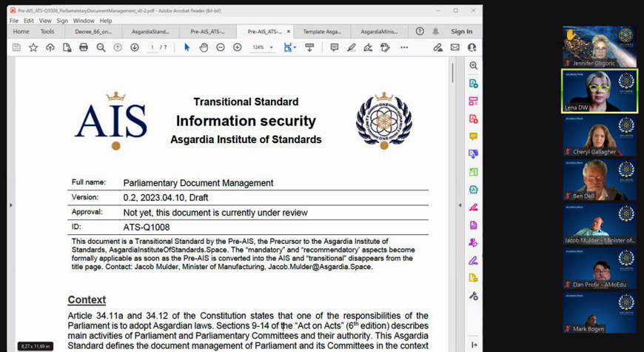Click the upload to cloud icon
This screenshot has height=352, width=644.
[x=50, y=47]
